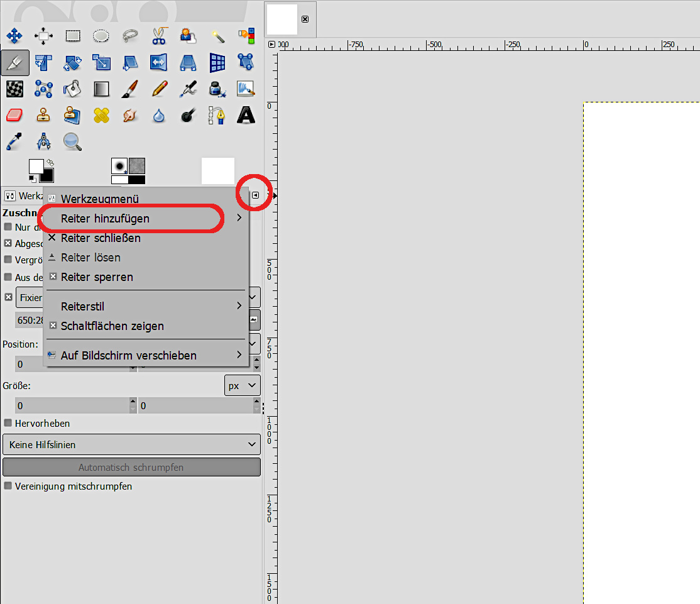Screen dimensions: 700x604
Task: Click the image thumbnail tab
Action: click(x=282, y=19)
